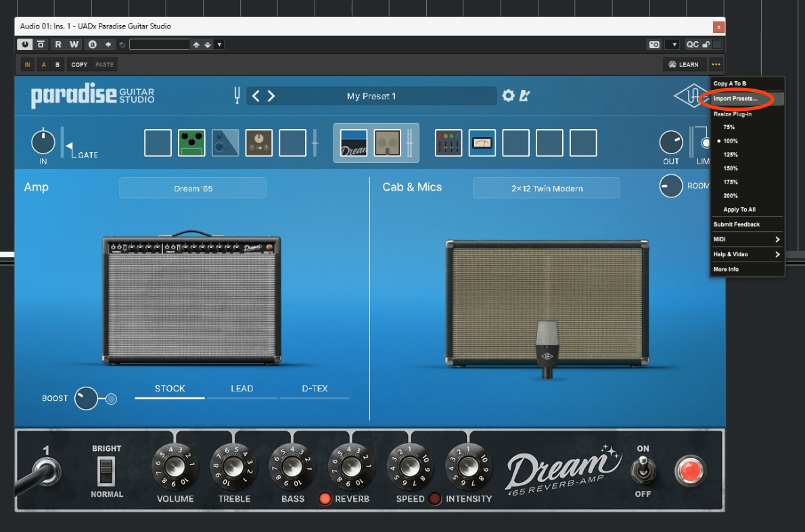Flip the BRIGHT/NORMAL switch
Image resolution: width=805 pixels, height=532 pixels.
(x=106, y=471)
